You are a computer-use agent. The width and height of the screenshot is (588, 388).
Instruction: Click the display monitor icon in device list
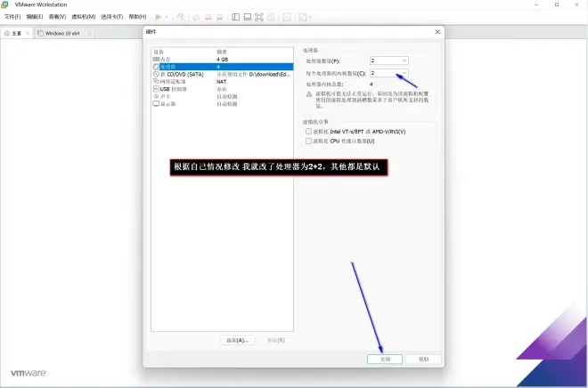[x=156, y=104]
